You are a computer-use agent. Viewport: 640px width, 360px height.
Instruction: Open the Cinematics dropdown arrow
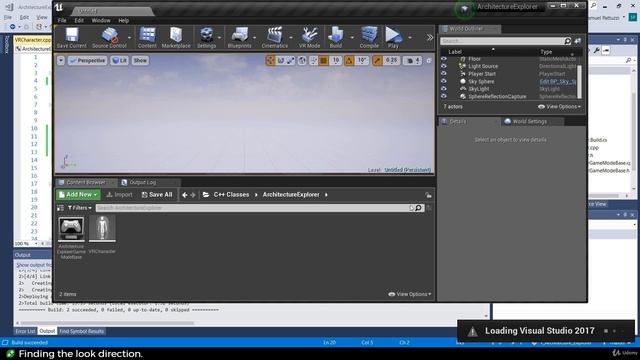(291, 38)
